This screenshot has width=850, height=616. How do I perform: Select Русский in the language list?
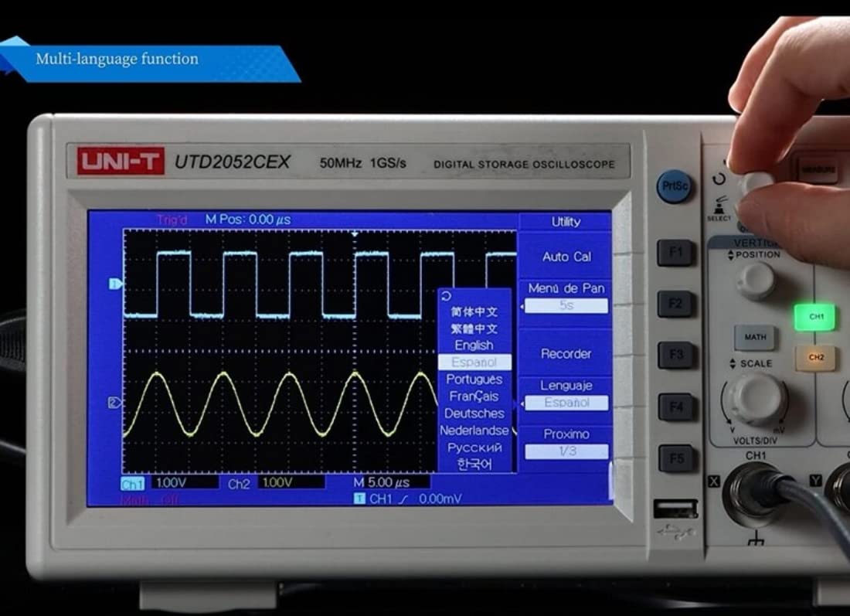474,448
